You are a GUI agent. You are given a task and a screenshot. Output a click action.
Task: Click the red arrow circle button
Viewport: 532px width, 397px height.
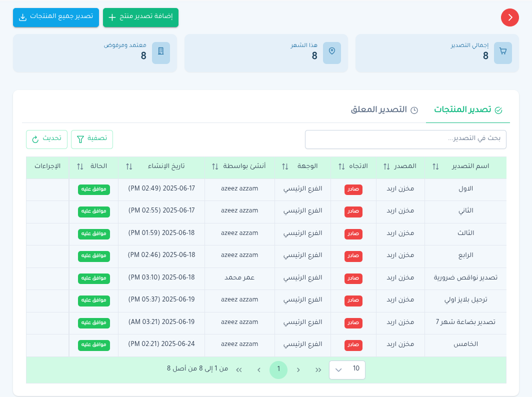pos(509,17)
